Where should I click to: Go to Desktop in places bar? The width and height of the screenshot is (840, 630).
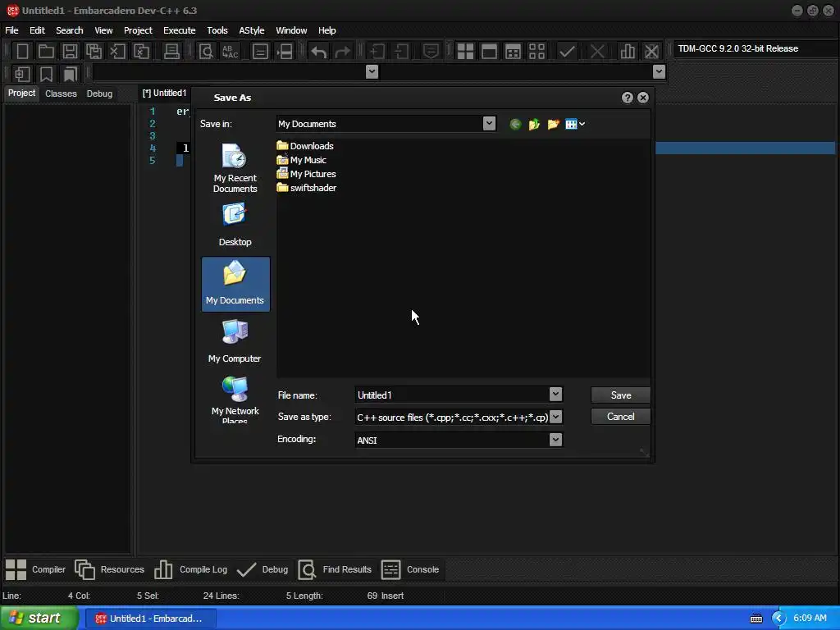pyautogui.click(x=235, y=225)
